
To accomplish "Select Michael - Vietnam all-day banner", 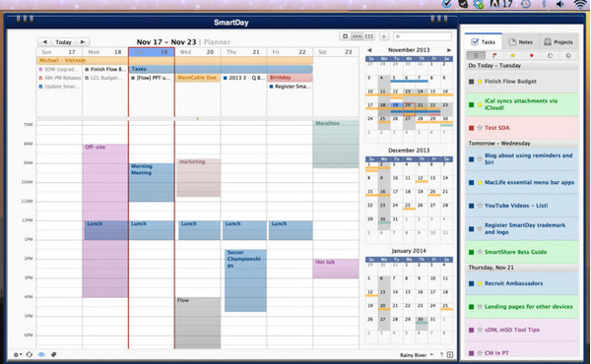I will pos(174,60).
